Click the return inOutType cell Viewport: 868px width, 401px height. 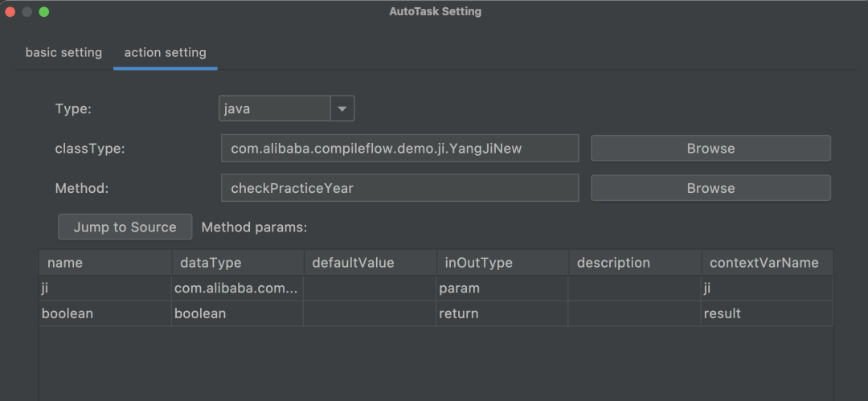coord(502,313)
